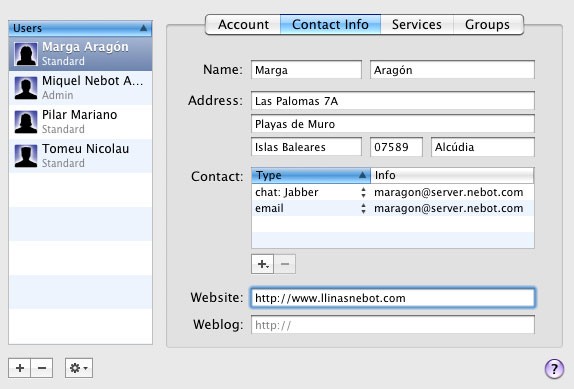Select the Contact Info tab

coord(330,25)
